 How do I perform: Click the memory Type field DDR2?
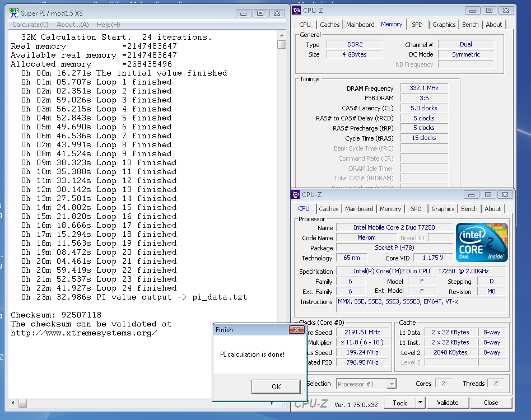point(355,44)
